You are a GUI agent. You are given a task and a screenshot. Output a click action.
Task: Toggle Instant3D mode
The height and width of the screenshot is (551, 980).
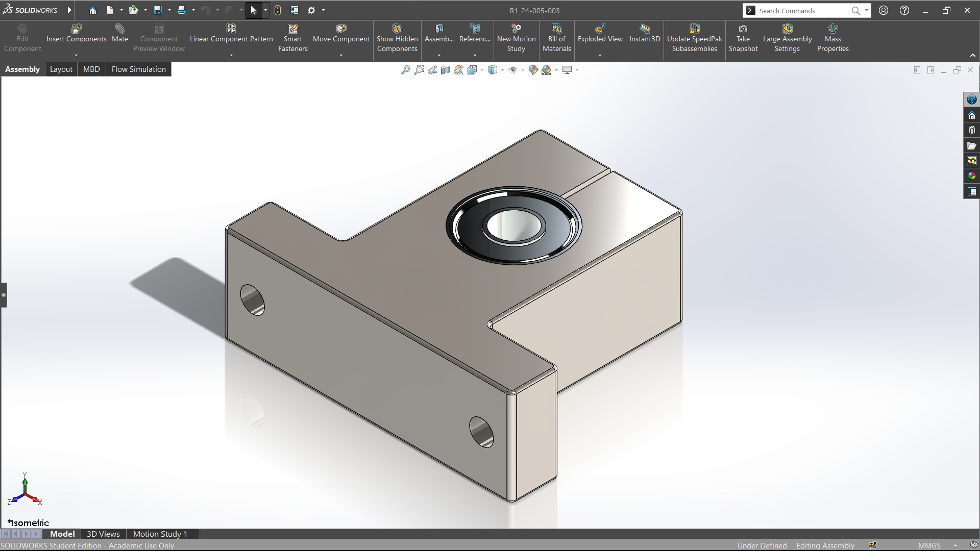pyautogui.click(x=644, y=33)
